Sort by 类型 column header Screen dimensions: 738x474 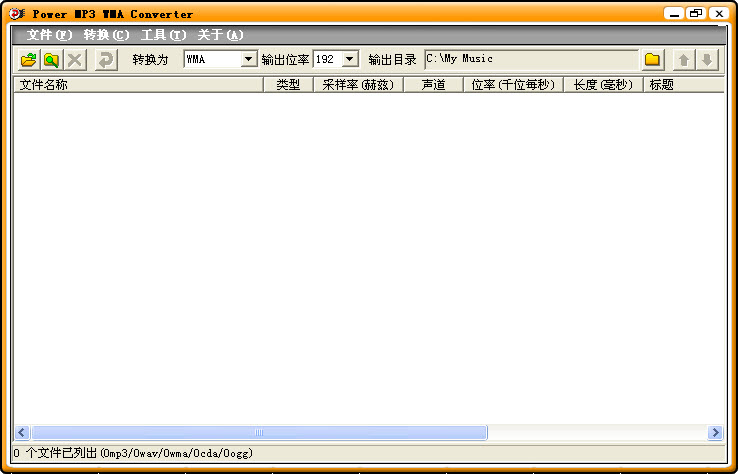288,85
